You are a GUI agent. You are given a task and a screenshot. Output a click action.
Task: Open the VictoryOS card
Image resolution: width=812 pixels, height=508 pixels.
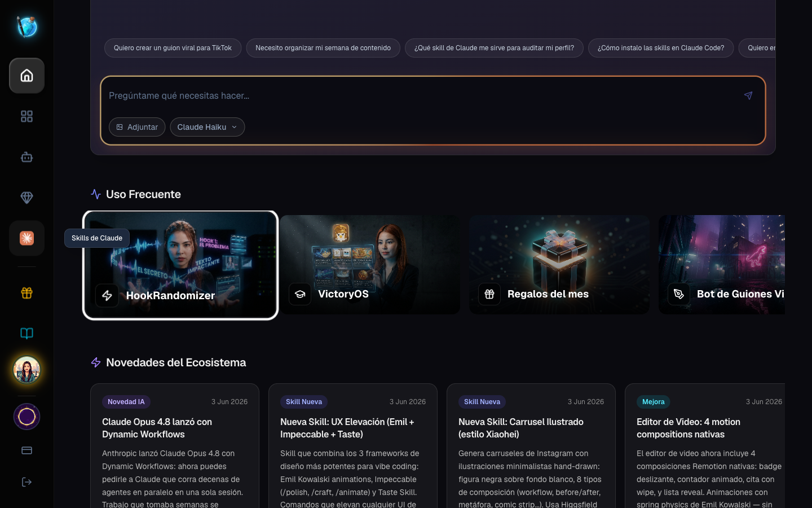pos(370,265)
